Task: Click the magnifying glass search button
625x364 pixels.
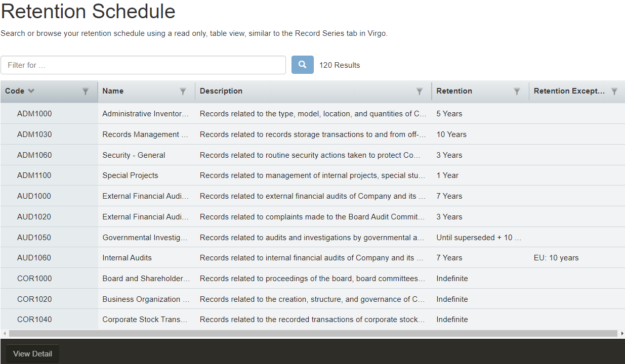Action: pos(302,65)
